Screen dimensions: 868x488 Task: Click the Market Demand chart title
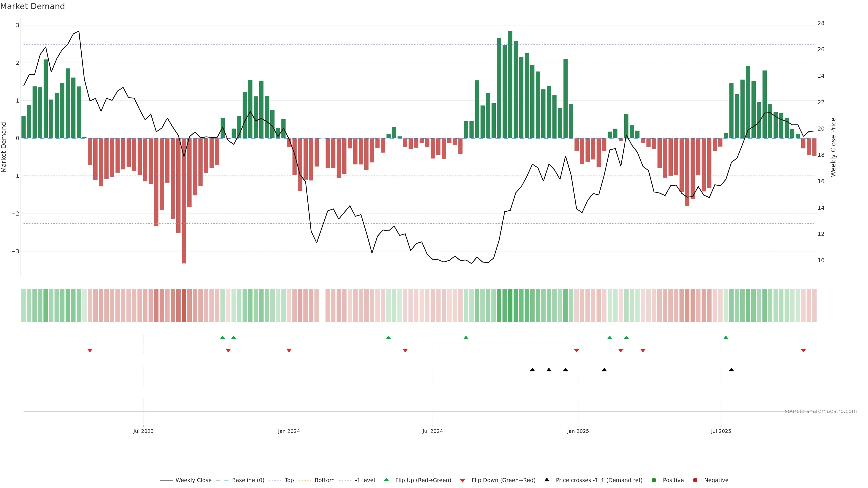[32, 6]
